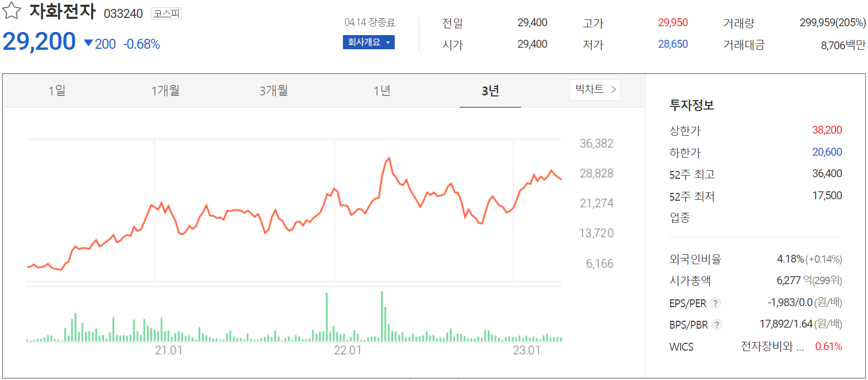
Task: Click the 저가 value 28,650
Action: (673, 44)
